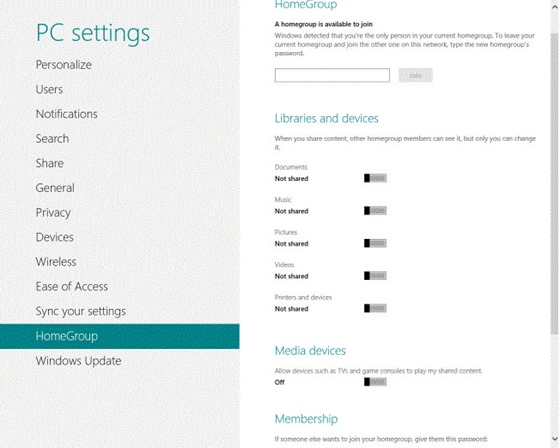Open Ease of Access settings
Viewport: 560px width, 448px height.
72,287
